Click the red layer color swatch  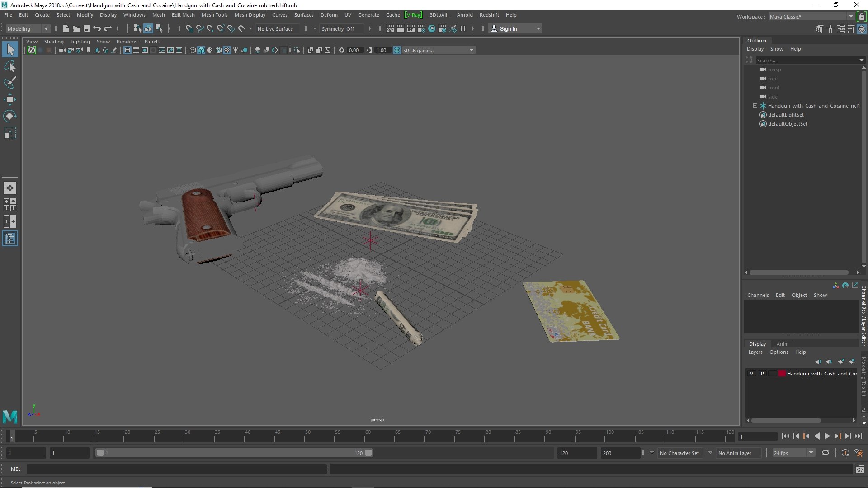coord(782,374)
